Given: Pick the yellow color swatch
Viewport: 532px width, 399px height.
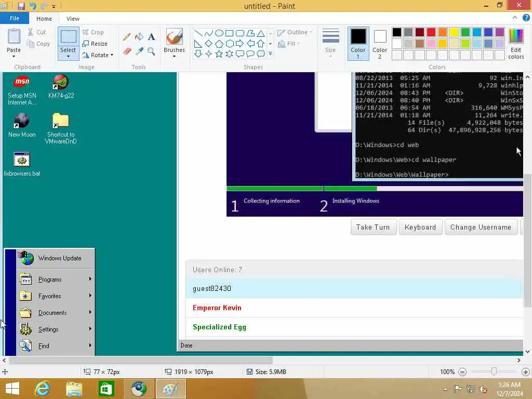Looking at the screenshot, I should click(x=454, y=32).
